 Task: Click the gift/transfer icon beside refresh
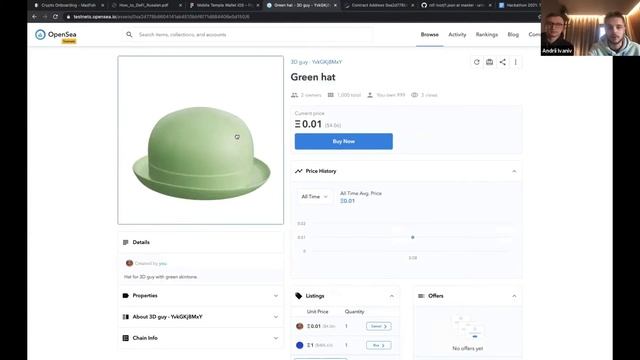tap(489, 62)
